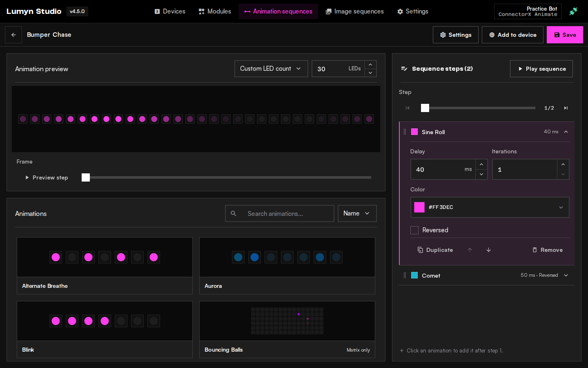588x368 pixels.
Task: Click the search magnifier icon
Action: click(234, 213)
